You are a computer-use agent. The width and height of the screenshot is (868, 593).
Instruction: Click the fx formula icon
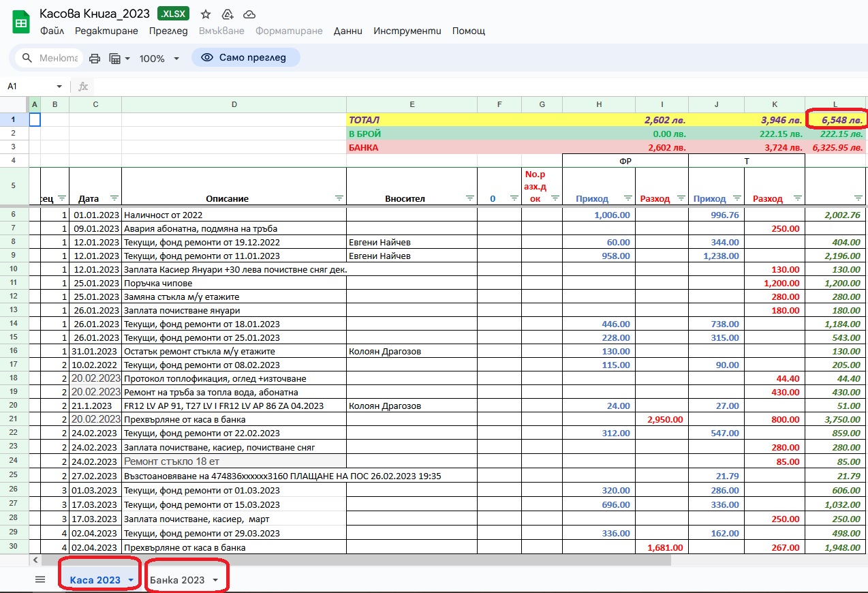(83, 87)
